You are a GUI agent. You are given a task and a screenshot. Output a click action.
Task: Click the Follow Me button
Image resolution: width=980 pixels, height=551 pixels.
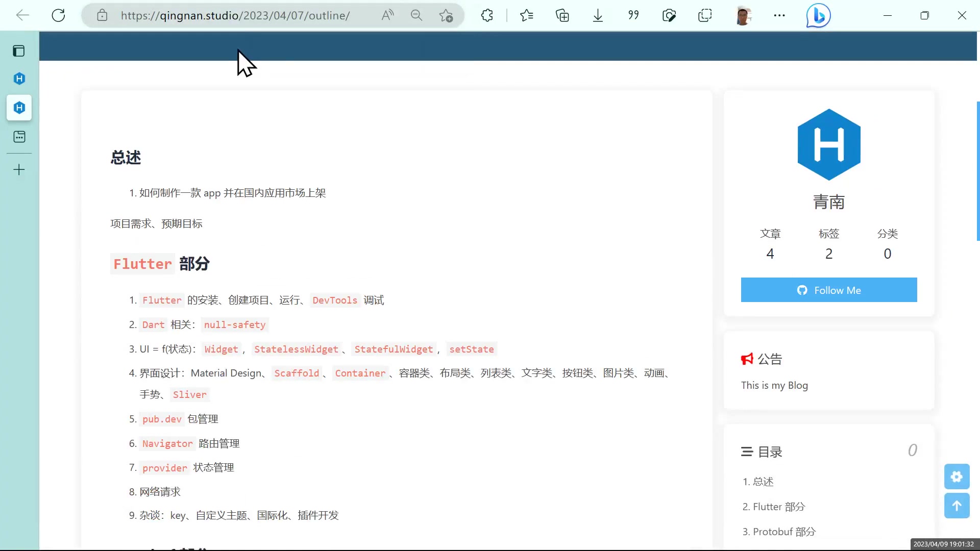click(x=829, y=290)
